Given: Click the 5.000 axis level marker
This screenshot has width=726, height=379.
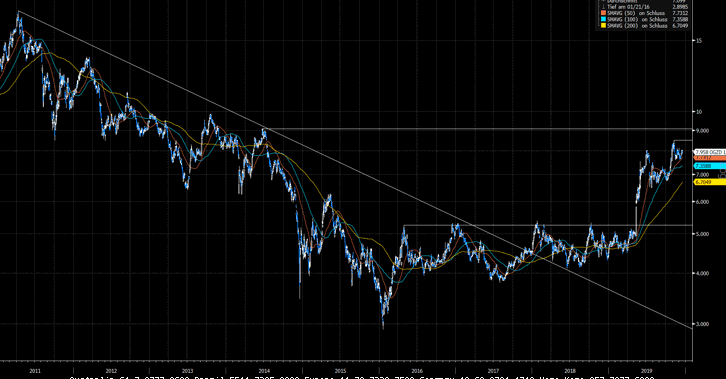Looking at the screenshot, I should 702,234.
